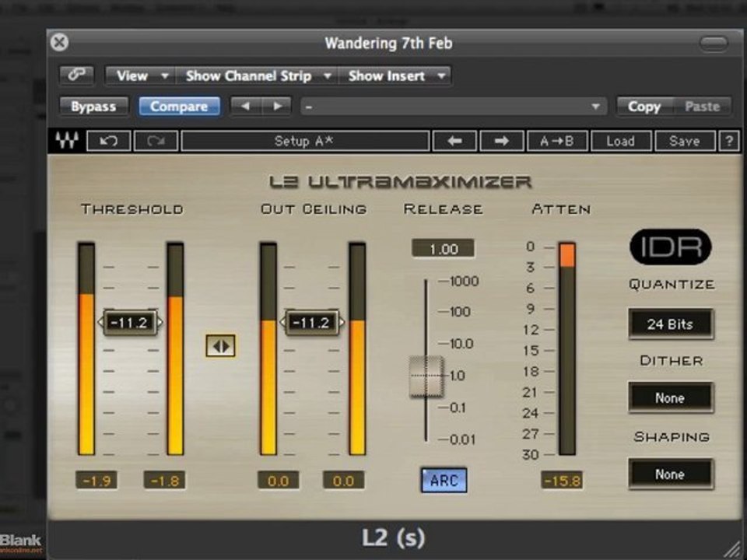Click the right Out Ceiling meter
The height and width of the screenshot is (560, 747).
pos(357,349)
